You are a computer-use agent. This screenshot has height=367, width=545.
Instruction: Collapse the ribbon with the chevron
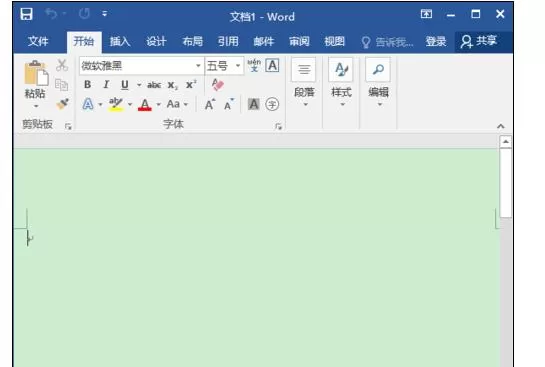[x=501, y=126]
